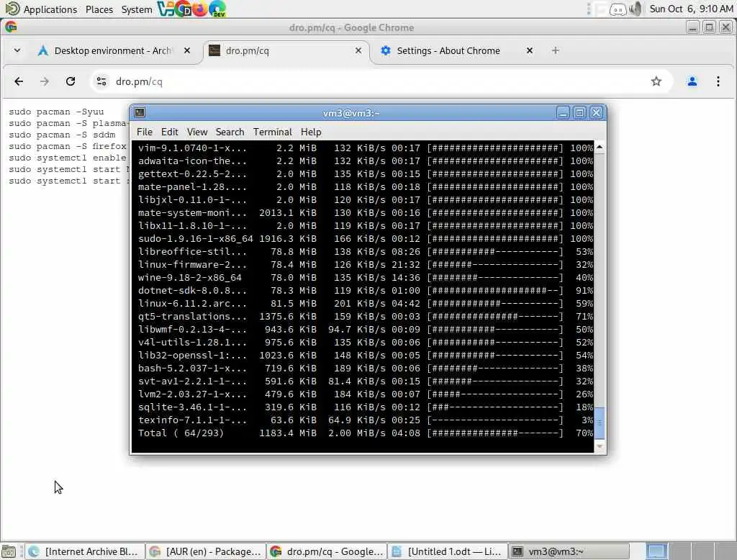Screen dimensions: 737x560
Task: Open the System menu
Action: point(136,9)
